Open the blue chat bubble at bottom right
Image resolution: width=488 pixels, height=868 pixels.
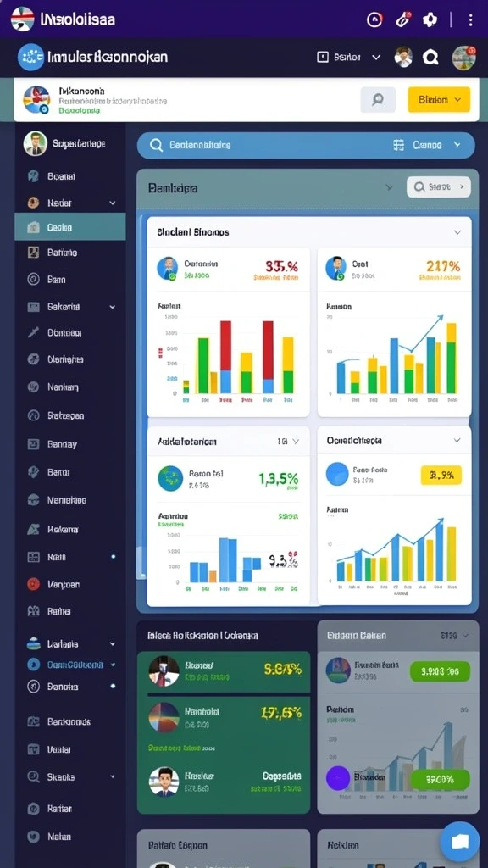[x=459, y=842]
